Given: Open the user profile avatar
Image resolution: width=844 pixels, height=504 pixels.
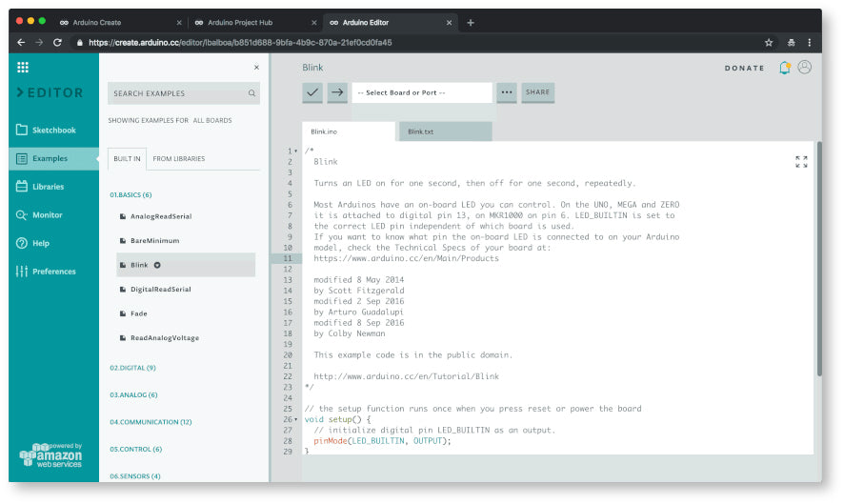Looking at the screenshot, I should click(x=805, y=68).
